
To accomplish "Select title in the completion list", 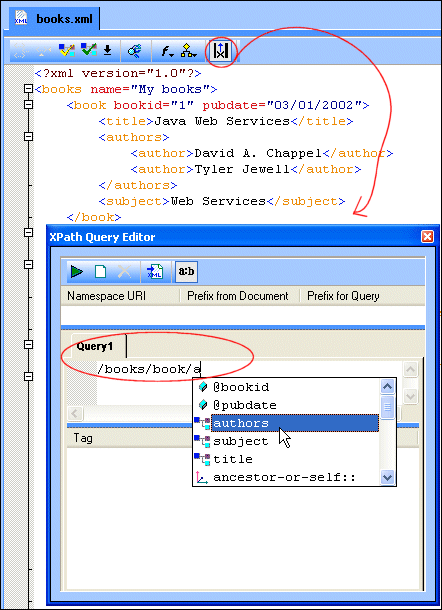I will click(x=287, y=459).
